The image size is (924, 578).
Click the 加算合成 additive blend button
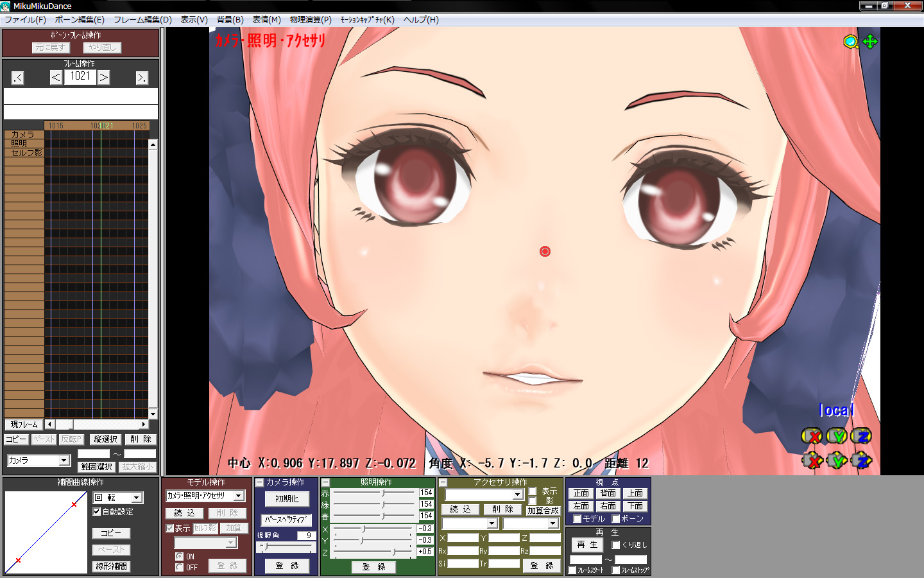(x=543, y=511)
